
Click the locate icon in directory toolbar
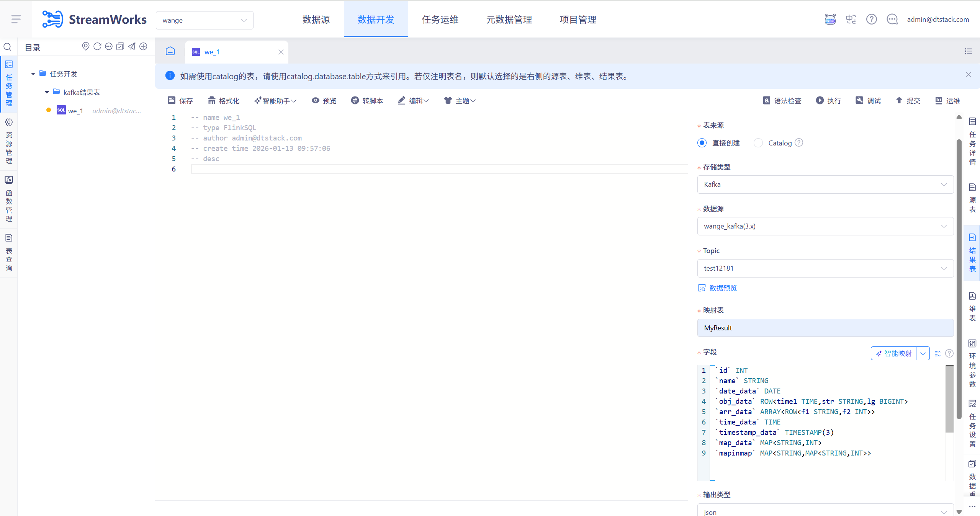point(86,46)
